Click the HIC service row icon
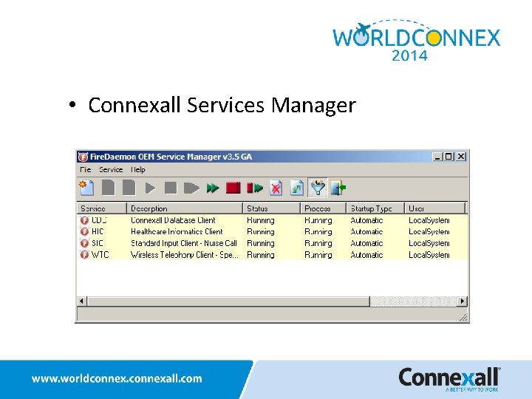532x399 pixels. click(84, 232)
